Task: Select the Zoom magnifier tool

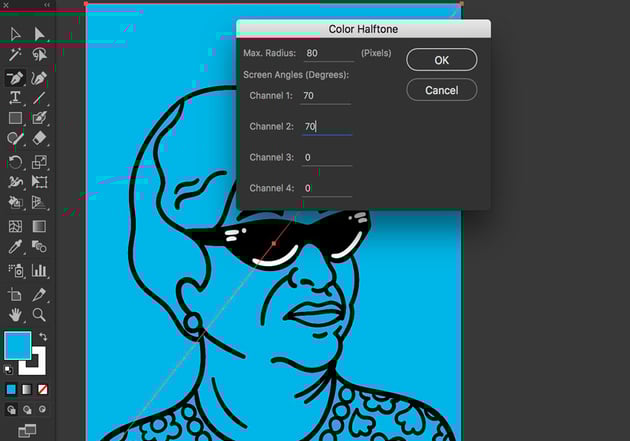Action: click(x=39, y=315)
